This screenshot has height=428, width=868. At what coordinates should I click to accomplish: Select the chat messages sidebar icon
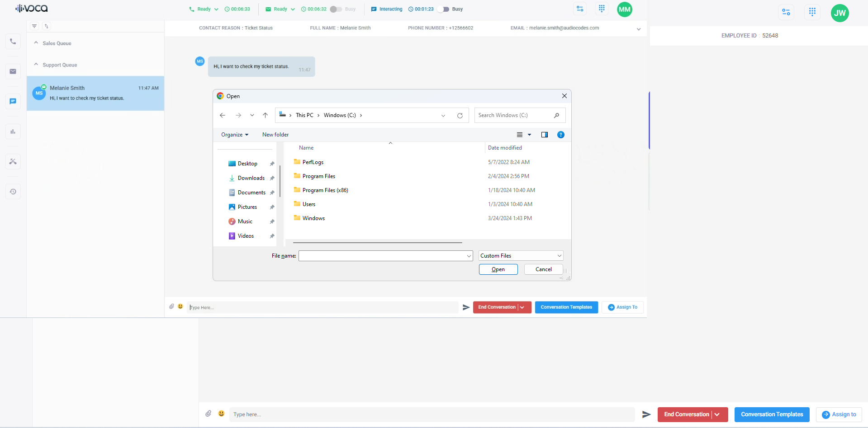[x=13, y=101]
